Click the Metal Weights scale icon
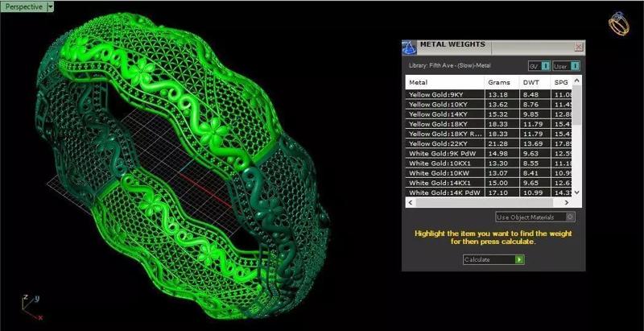 click(x=409, y=48)
